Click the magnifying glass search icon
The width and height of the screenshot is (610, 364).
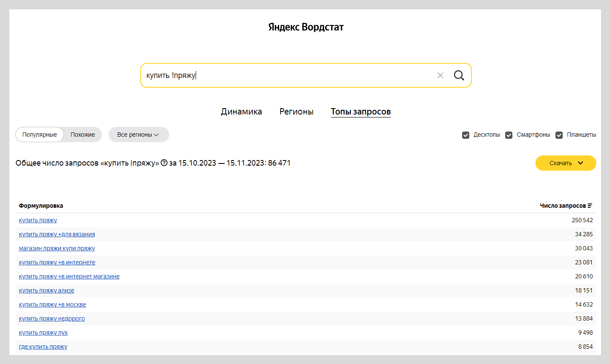(x=459, y=75)
